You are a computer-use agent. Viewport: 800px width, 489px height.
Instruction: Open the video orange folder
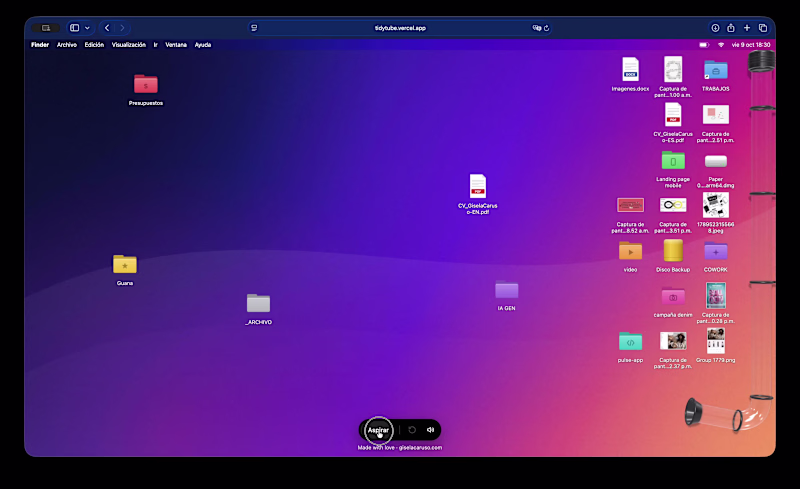pyautogui.click(x=630, y=251)
